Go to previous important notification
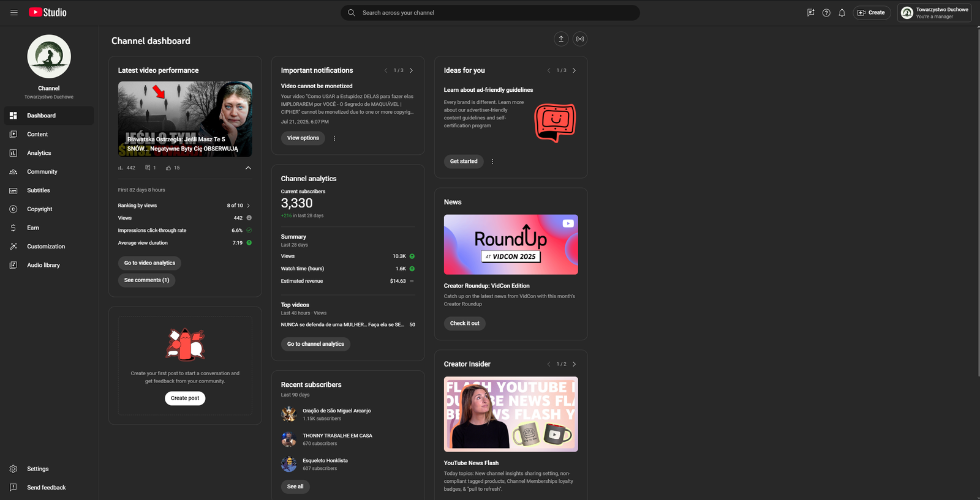The width and height of the screenshot is (980, 500). 386,70
